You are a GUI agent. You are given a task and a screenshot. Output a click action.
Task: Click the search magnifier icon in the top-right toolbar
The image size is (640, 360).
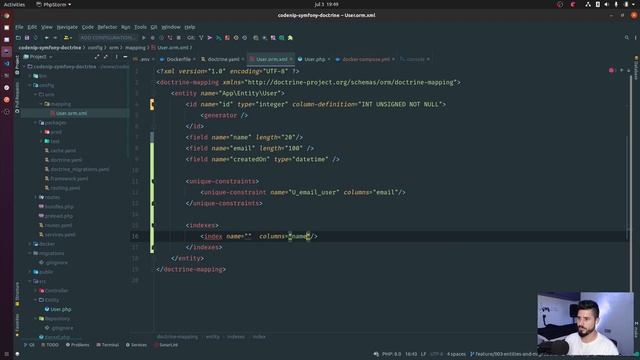tap(627, 38)
